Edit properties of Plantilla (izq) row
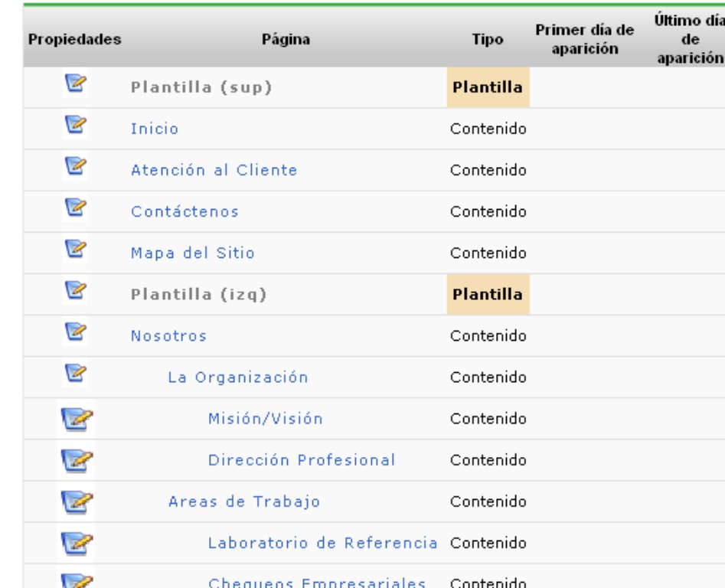Image resolution: width=725 pixels, height=588 pixels. click(x=75, y=290)
